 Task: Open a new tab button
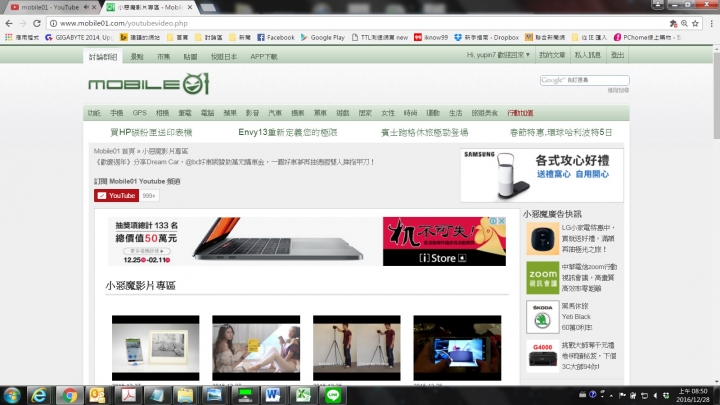click(208, 7)
